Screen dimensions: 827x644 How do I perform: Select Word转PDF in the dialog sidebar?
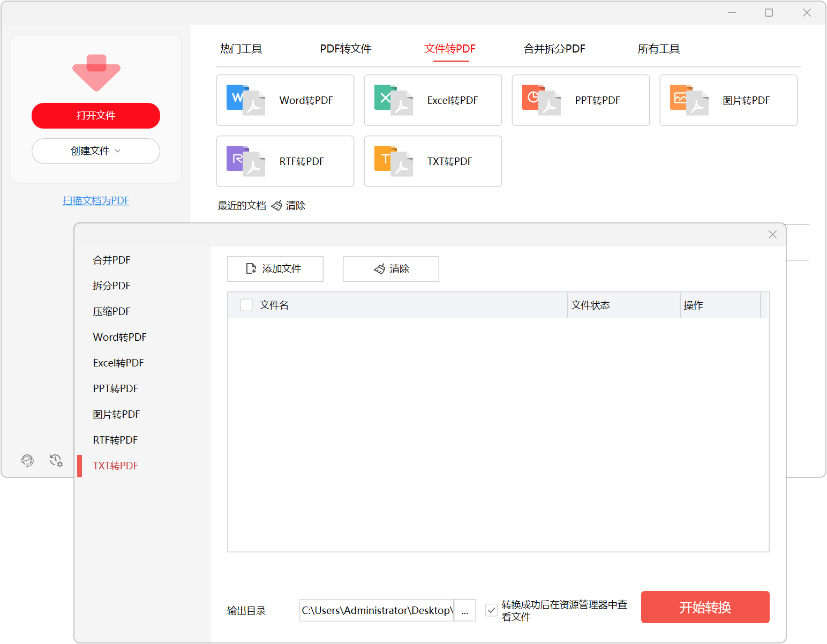pyautogui.click(x=120, y=338)
